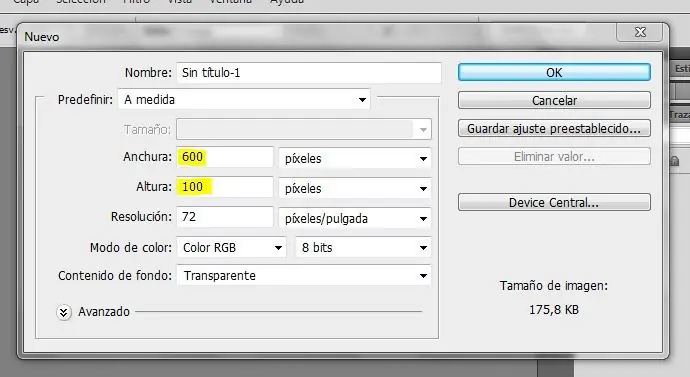The height and width of the screenshot is (377, 690).
Task: Confirm the new document with OK
Action: [554, 72]
